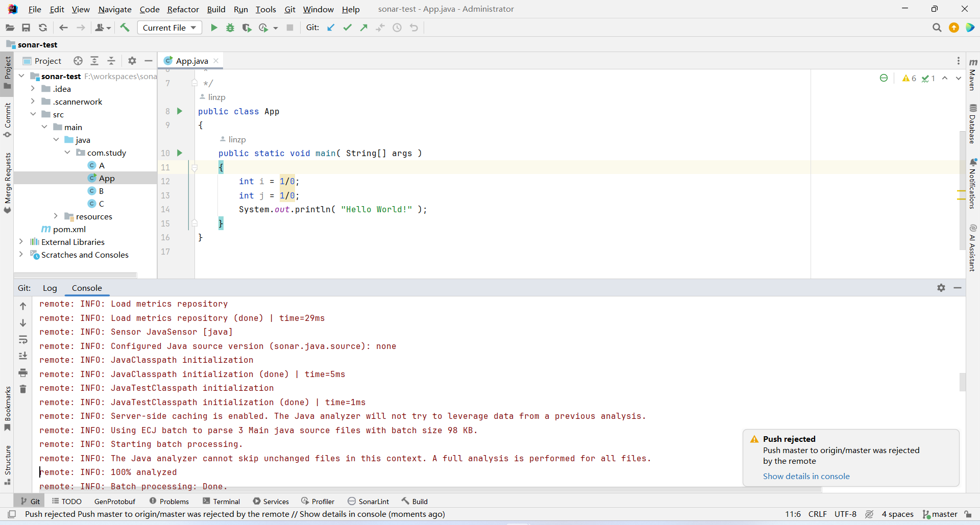Open the Navigate menu
This screenshot has width=980, height=525.
coord(115,9)
